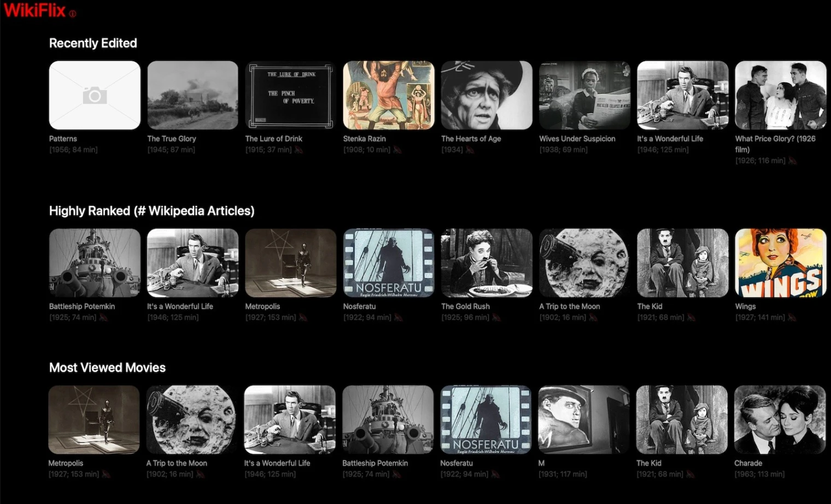Click the Wives Under Suspicion thumbnail
Viewport: 831px width, 504px height.
click(x=584, y=95)
